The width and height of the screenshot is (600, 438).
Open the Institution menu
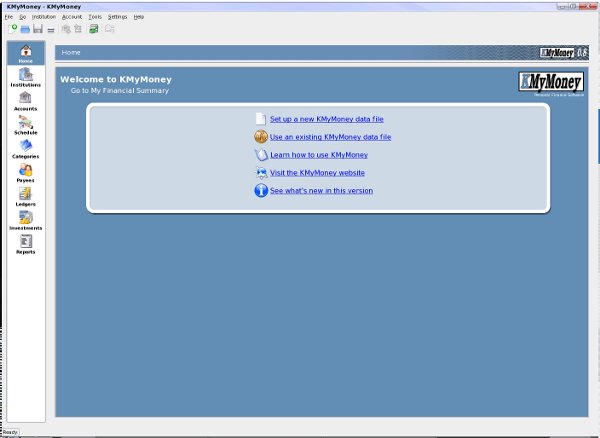[44, 17]
